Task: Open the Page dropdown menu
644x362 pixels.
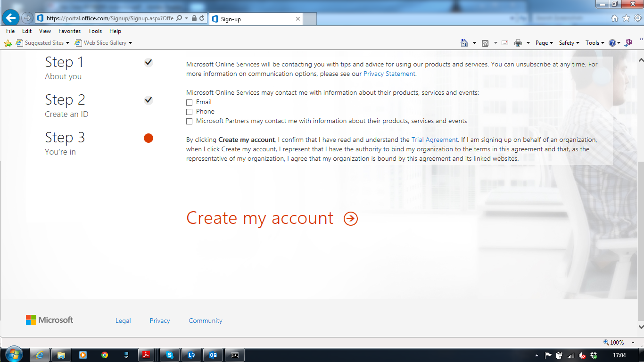Action: point(544,43)
